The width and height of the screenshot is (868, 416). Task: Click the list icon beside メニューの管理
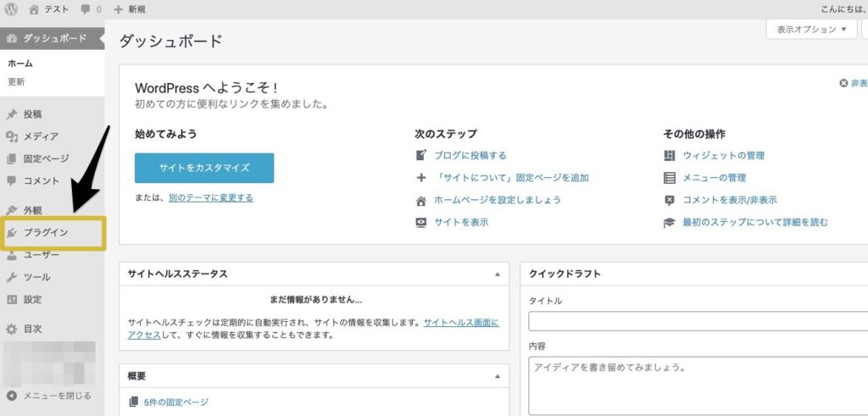[670, 178]
